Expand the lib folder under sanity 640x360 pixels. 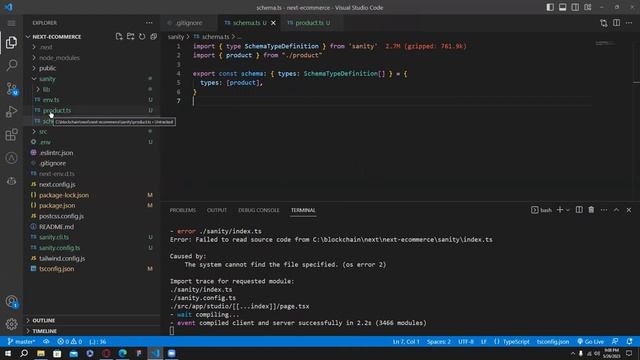46,89
